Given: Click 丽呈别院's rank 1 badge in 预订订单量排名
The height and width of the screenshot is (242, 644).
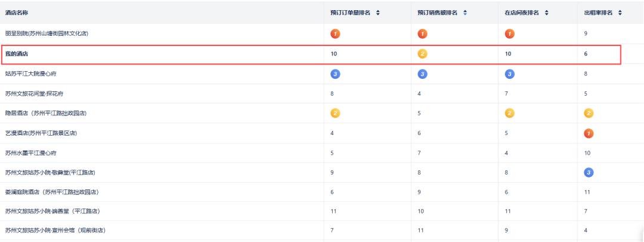Looking at the screenshot, I should point(335,33).
